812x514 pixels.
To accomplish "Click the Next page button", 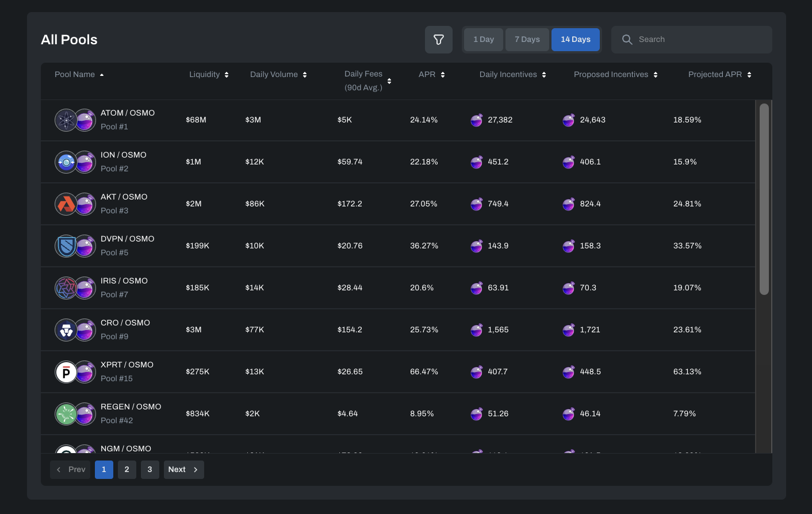I will [184, 470].
